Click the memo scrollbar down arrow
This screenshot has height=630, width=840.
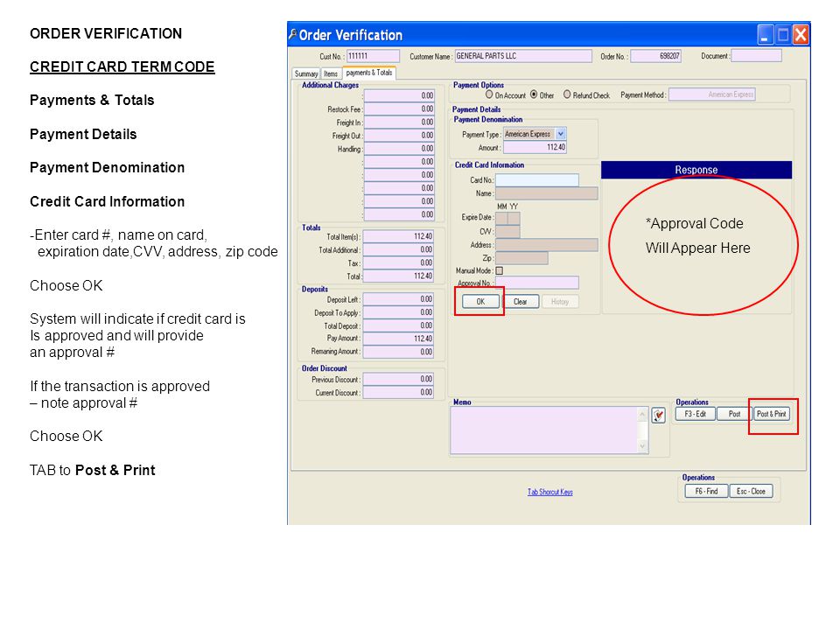(x=643, y=447)
